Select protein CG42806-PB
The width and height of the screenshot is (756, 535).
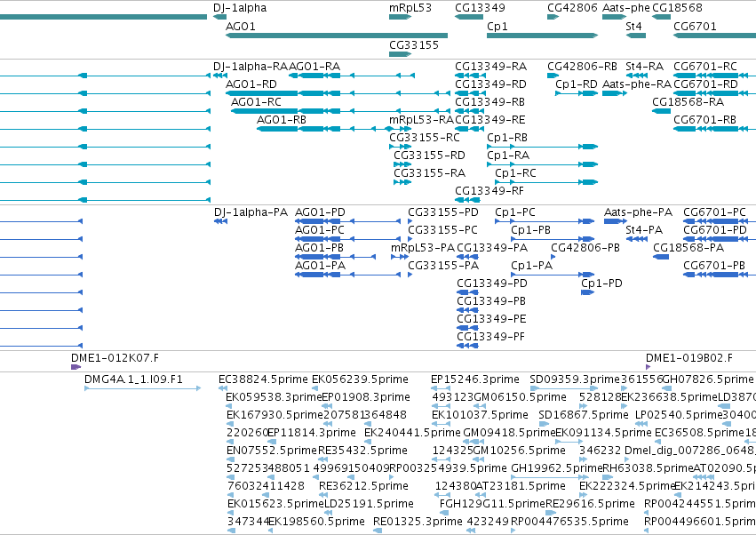tap(585, 248)
